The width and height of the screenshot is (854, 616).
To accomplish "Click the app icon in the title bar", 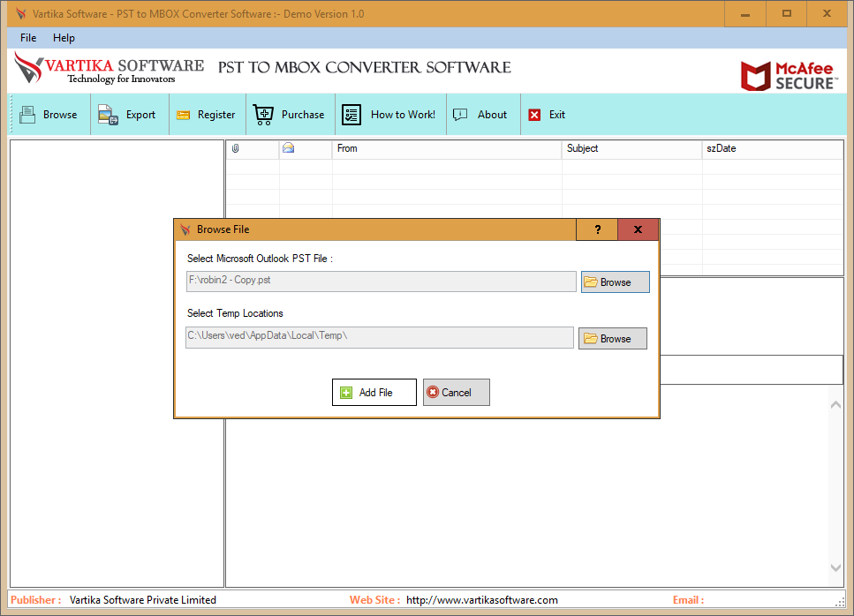I will coord(20,13).
